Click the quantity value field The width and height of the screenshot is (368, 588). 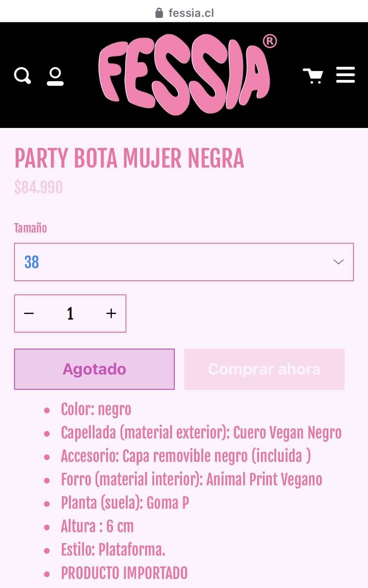[70, 313]
